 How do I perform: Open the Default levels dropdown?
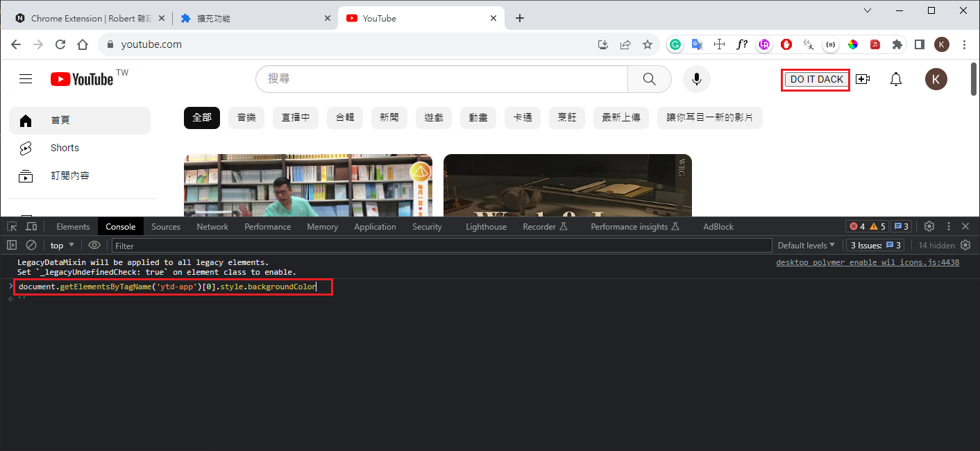coord(807,245)
